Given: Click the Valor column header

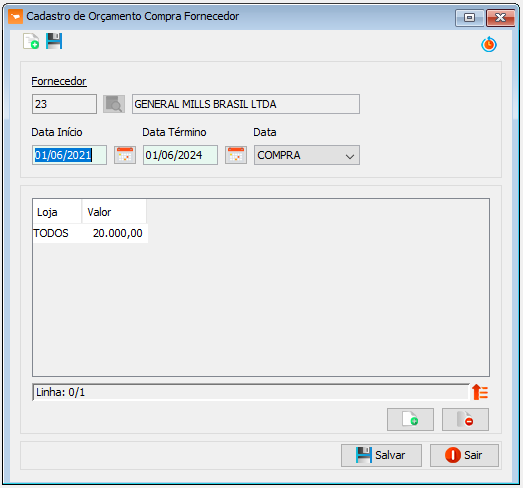Looking at the screenshot, I should (x=114, y=212).
